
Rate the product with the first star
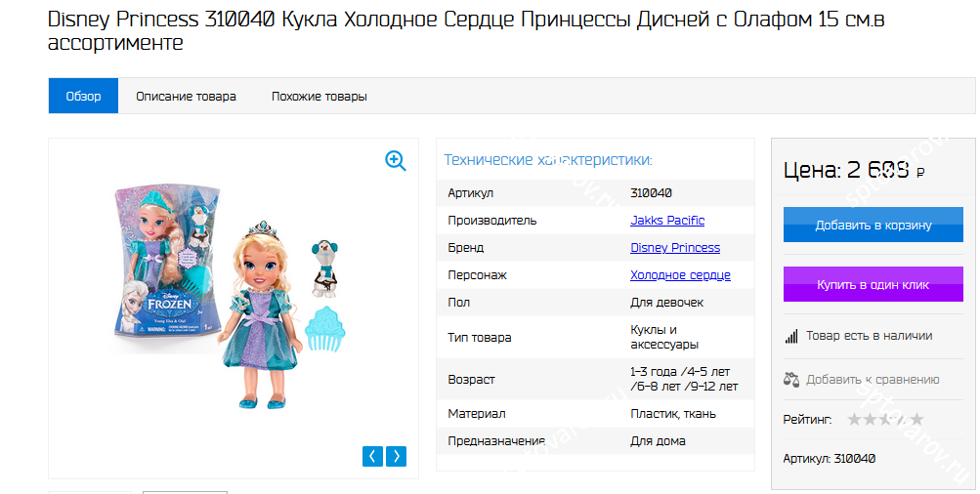(x=854, y=419)
